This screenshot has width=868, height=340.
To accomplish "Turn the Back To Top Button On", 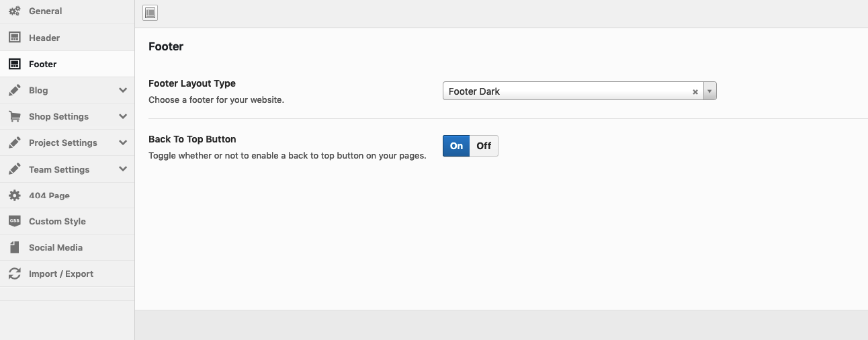I will point(456,146).
